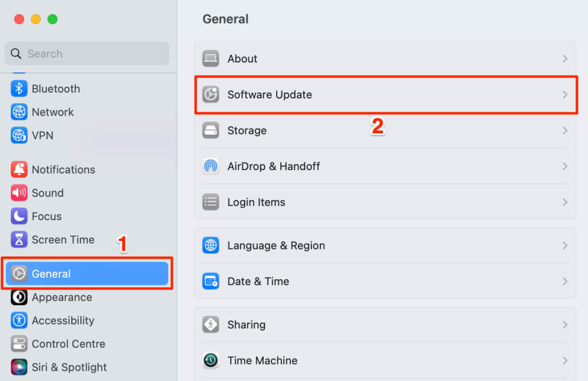The height and width of the screenshot is (381, 588).
Task: Click the Date & Time calendar icon
Action: click(211, 281)
